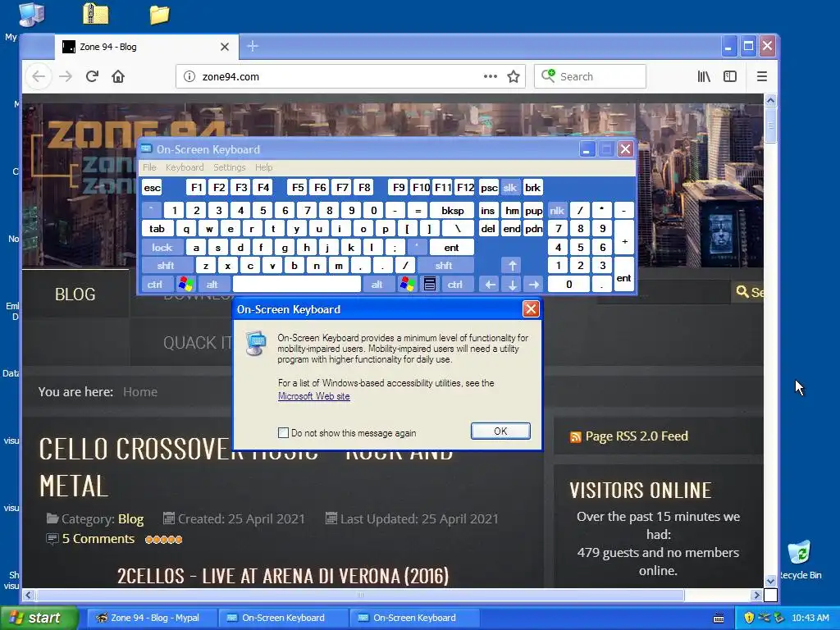This screenshot has height=630, width=840.
Task: Click the horizontal scrollbar right arrow
Action: click(756, 595)
